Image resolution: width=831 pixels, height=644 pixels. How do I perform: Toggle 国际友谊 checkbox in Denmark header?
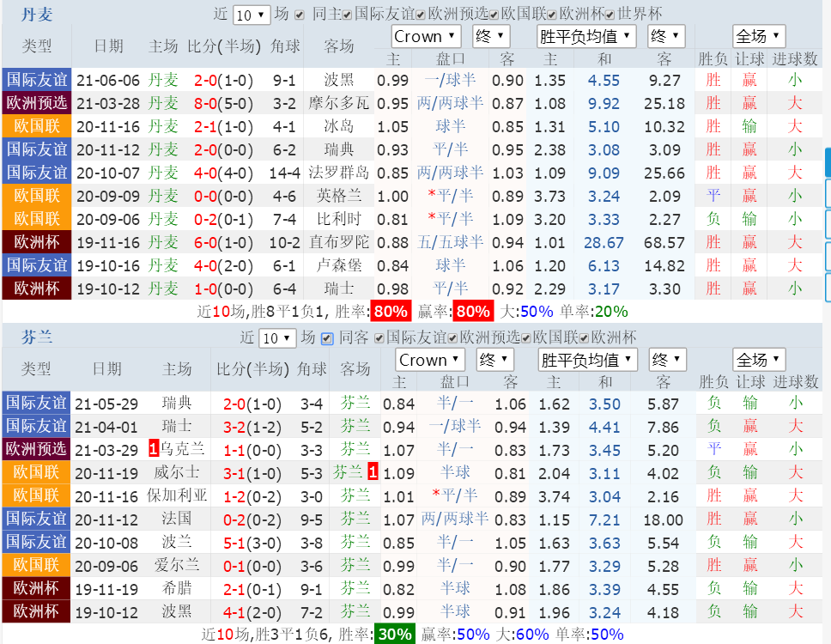[x=347, y=15]
